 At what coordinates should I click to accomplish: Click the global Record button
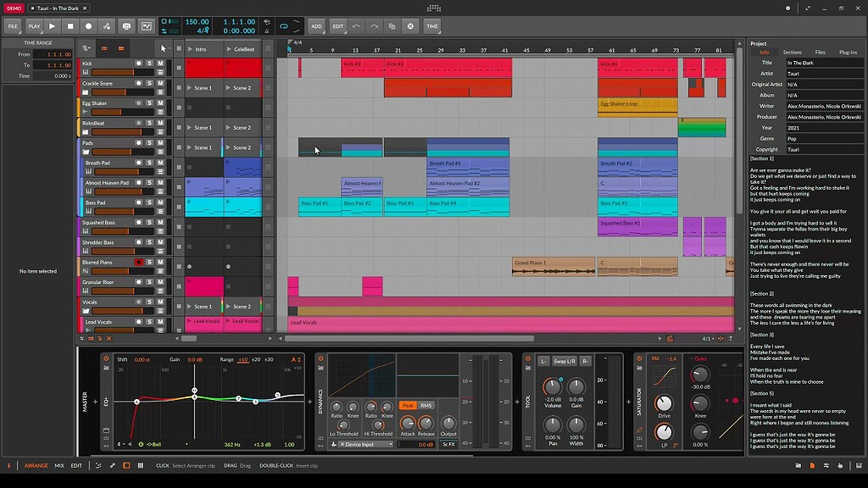pyautogui.click(x=88, y=26)
